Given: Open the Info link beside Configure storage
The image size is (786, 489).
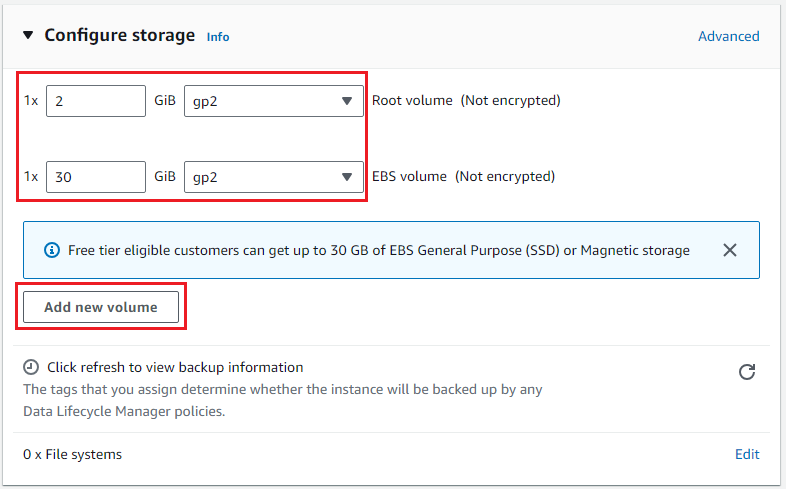Looking at the screenshot, I should [218, 37].
